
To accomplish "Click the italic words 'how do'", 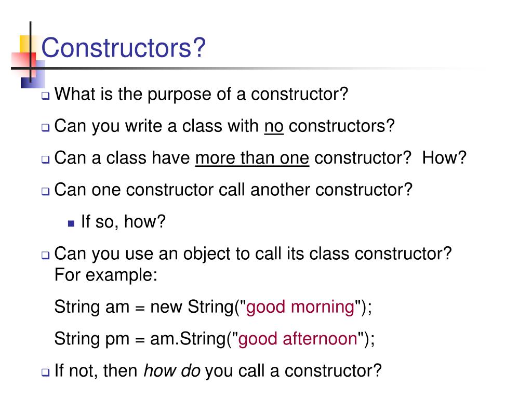I will tap(172, 370).
